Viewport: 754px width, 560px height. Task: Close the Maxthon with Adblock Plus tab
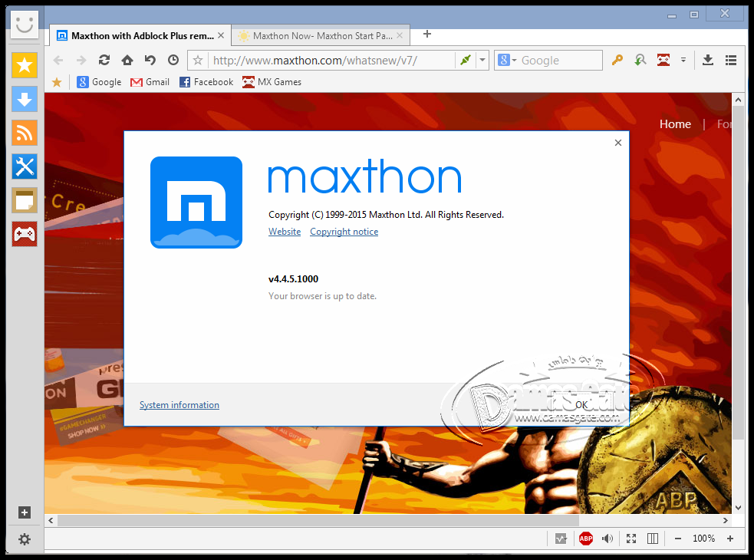[x=221, y=35]
